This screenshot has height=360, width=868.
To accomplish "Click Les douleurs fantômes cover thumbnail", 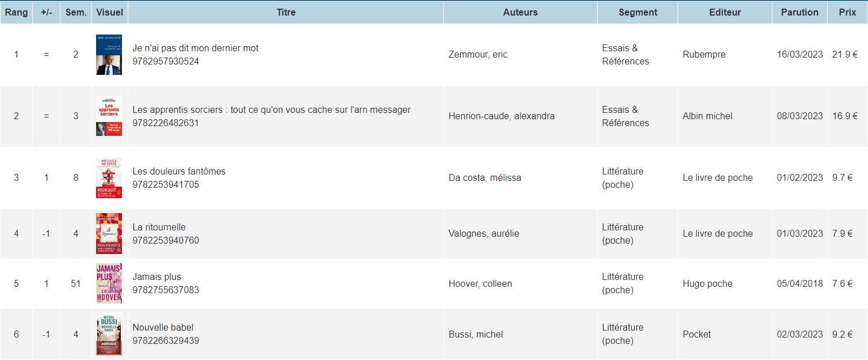I will tap(109, 177).
